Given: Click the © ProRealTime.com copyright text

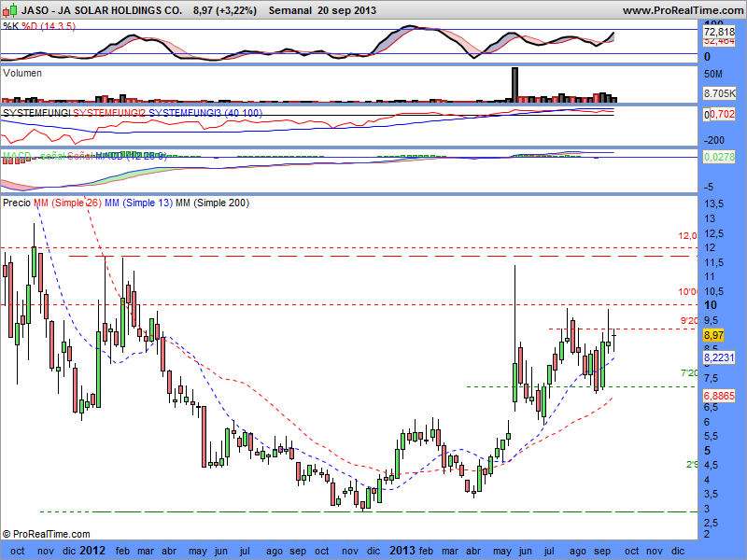Looking at the screenshot, I should [46, 534].
